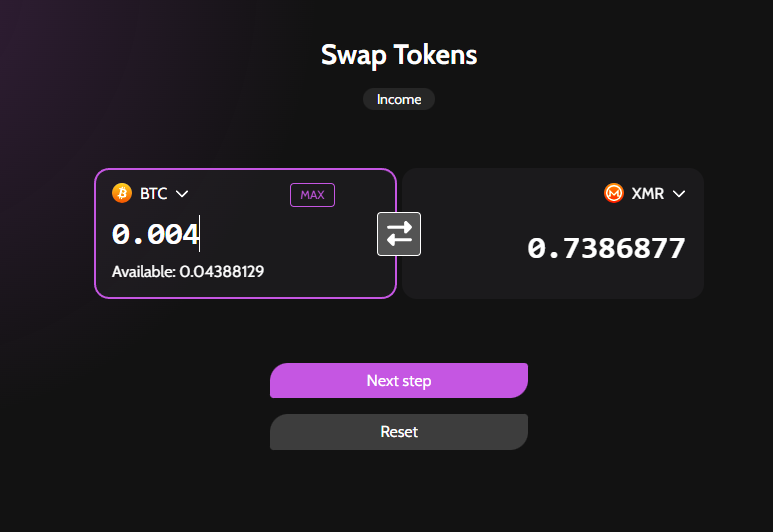Swap token direction with the arrows icon
The image size is (773, 532).
[399, 234]
